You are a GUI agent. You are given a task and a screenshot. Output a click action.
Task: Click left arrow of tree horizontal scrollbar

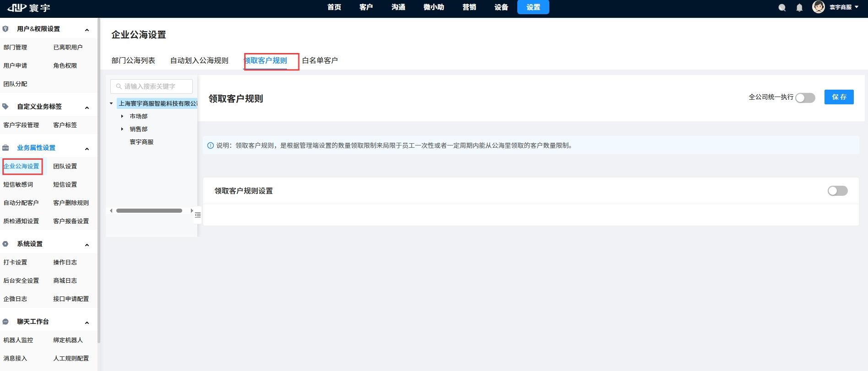(x=111, y=211)
